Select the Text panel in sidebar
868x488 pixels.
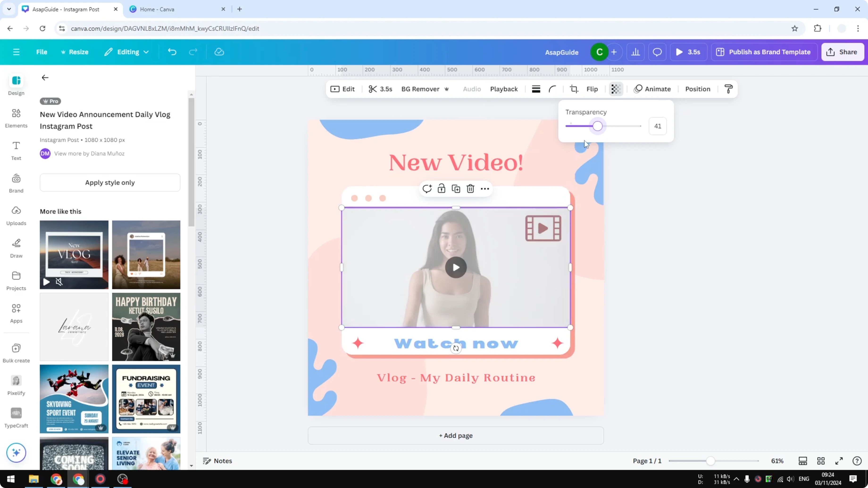point(16,150)
